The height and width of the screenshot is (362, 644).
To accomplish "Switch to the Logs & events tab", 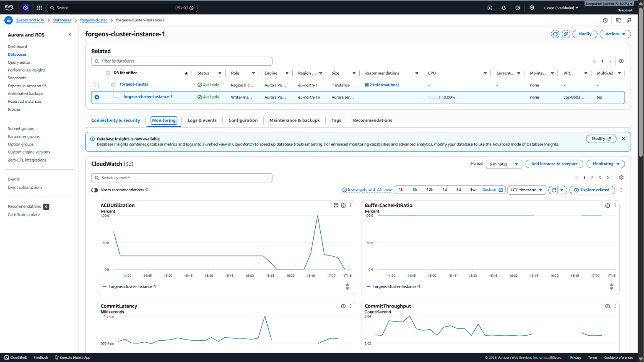I will point(202,120).
